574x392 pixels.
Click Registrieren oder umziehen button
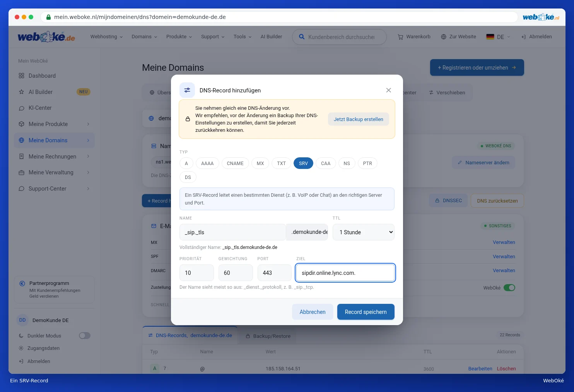pyautogui.click(x=477, y=68)
